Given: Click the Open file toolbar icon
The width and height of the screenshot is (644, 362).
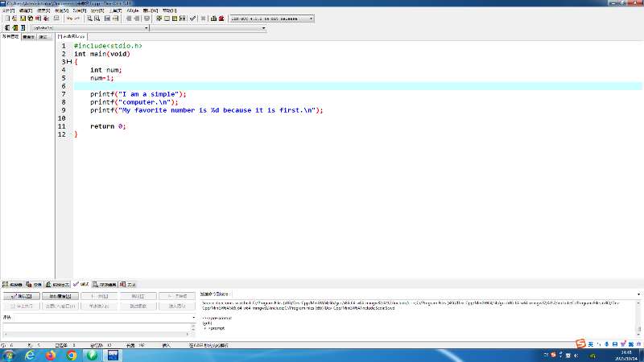Looking at the screenshot, I should 14,19.
